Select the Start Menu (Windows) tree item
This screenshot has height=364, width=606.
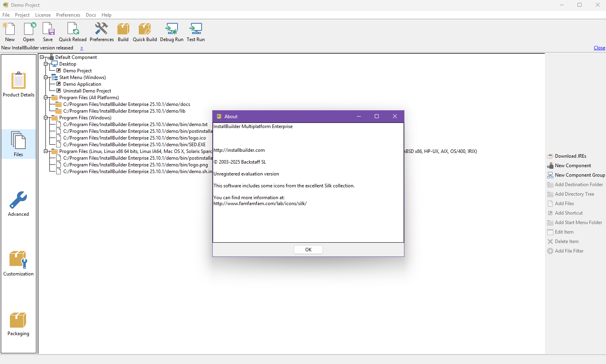pos(83,77)
